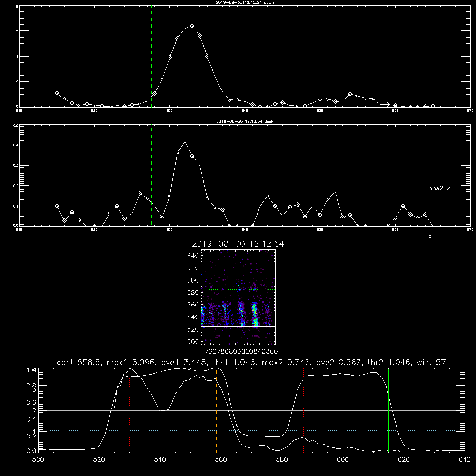476x476 pixels.
Task: Click the white line near 525 on spectrogram
Action: pos(238,327)
